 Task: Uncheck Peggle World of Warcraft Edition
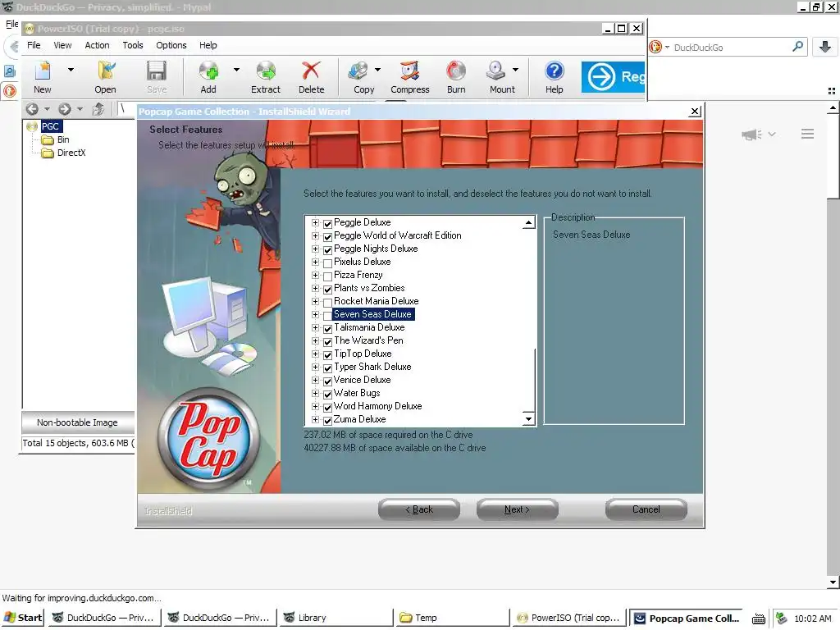(328, 237)
